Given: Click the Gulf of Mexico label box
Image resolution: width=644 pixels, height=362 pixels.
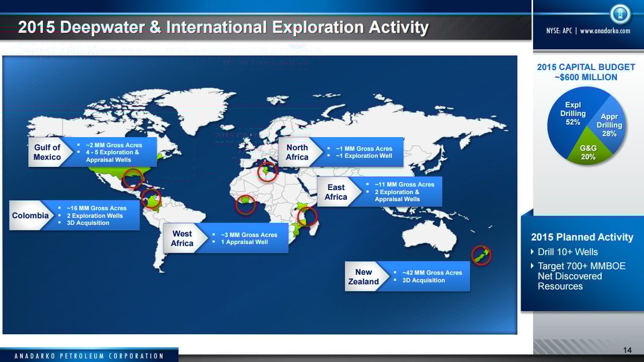Looking at the screenshot, I should click(x=47, y=152).
